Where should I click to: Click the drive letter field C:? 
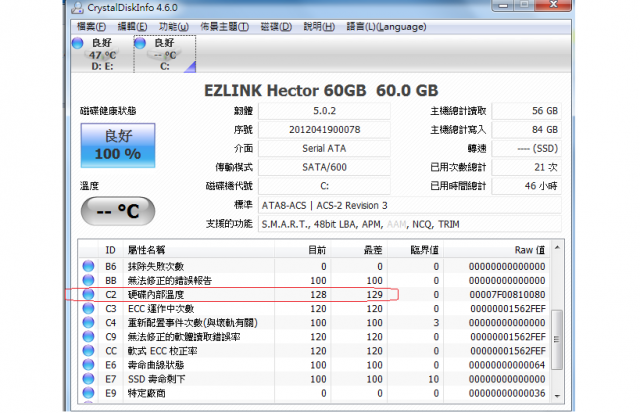point(324,186)
